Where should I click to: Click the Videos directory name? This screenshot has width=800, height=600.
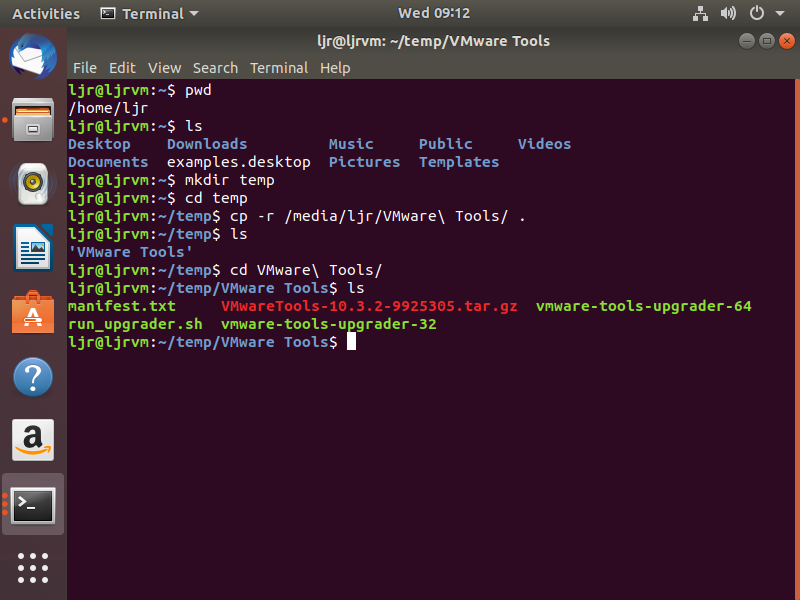coord(544,144)
